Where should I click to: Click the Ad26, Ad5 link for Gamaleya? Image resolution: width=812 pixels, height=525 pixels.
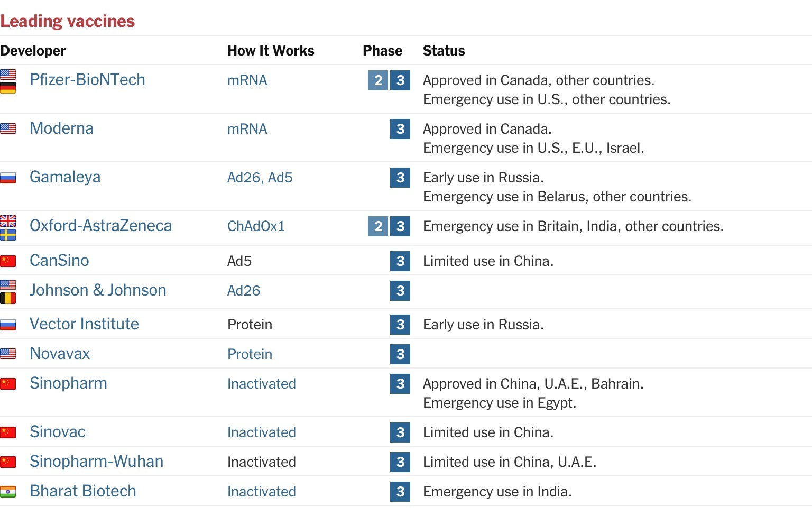tap(260, 178)
